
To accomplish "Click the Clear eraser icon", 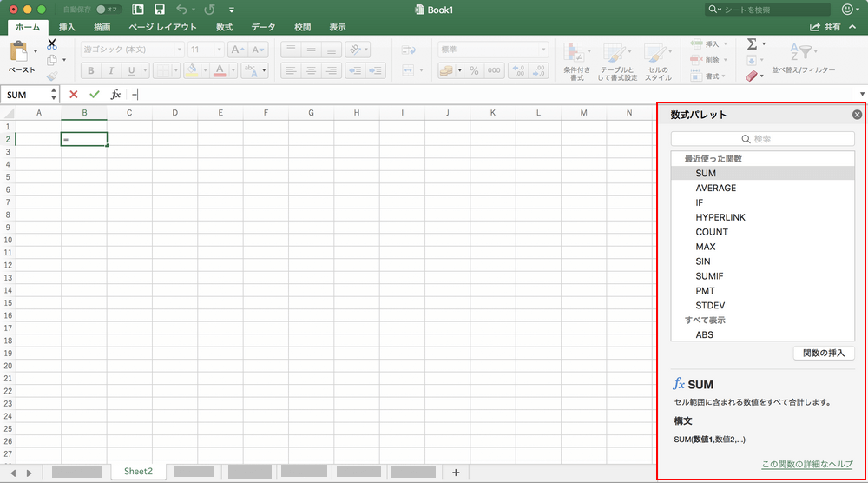I will [751, 76].
